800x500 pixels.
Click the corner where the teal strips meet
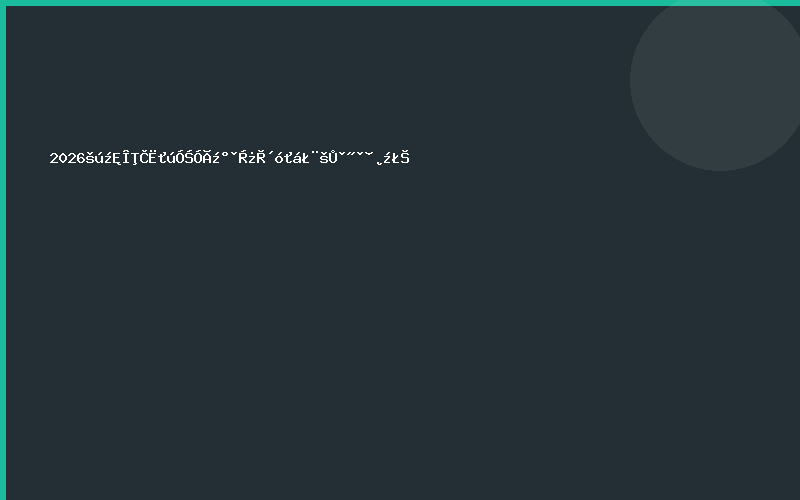(3, 3)
